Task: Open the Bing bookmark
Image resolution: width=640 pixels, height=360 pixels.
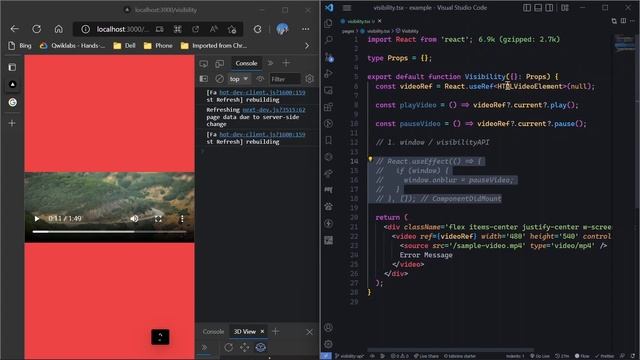Action: (x=20, y=46)
